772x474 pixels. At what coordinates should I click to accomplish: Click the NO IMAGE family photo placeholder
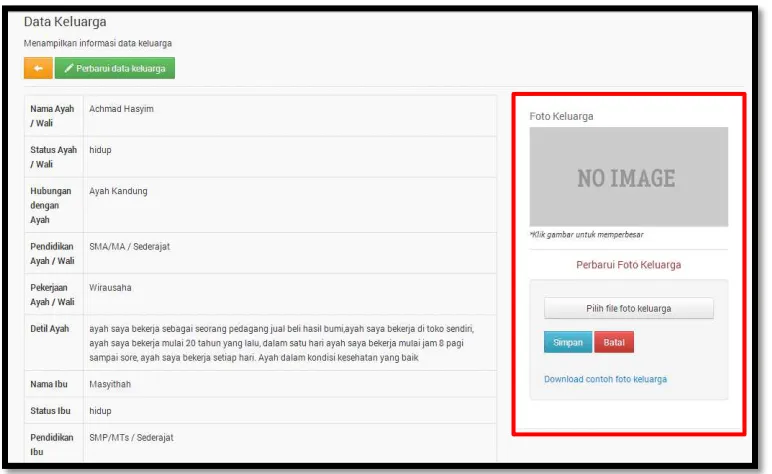[x=628, y=177]
